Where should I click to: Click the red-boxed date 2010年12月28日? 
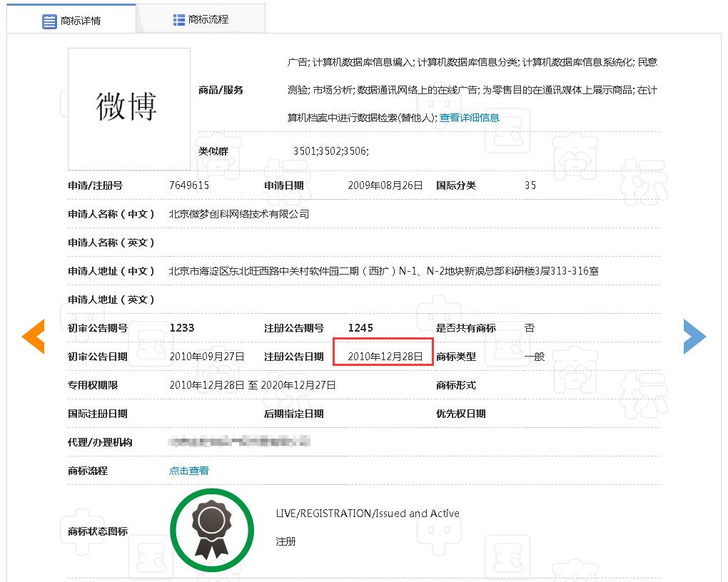(385, 357)
